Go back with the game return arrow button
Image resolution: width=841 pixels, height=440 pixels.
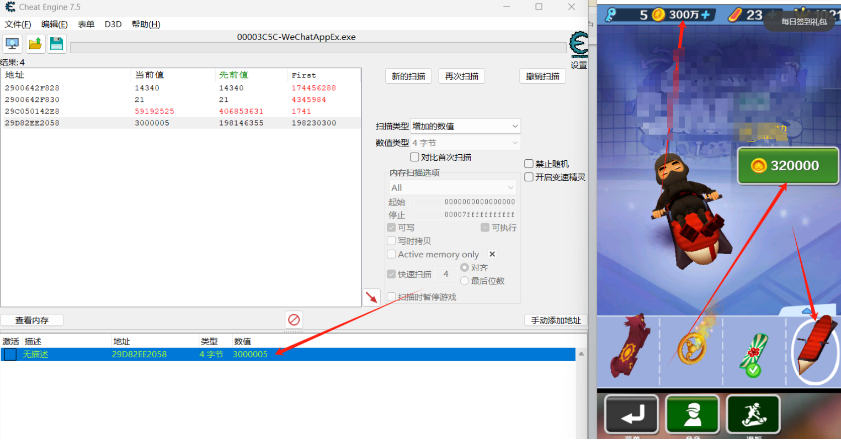pos(631,414)
